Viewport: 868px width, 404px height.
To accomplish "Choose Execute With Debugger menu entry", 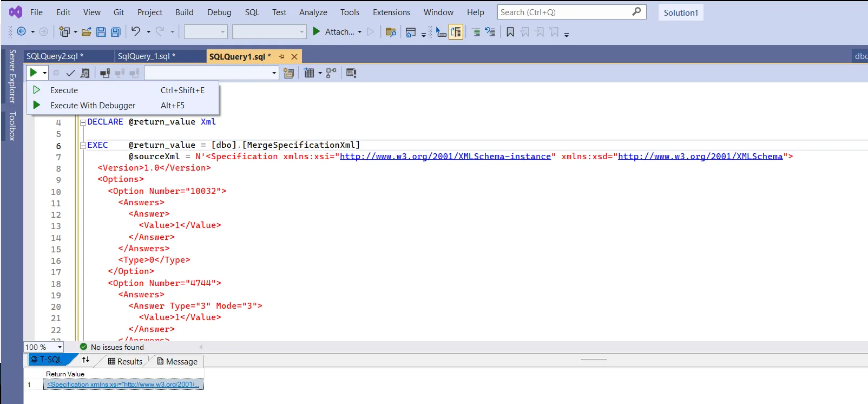I will click(x=123, y=106).
